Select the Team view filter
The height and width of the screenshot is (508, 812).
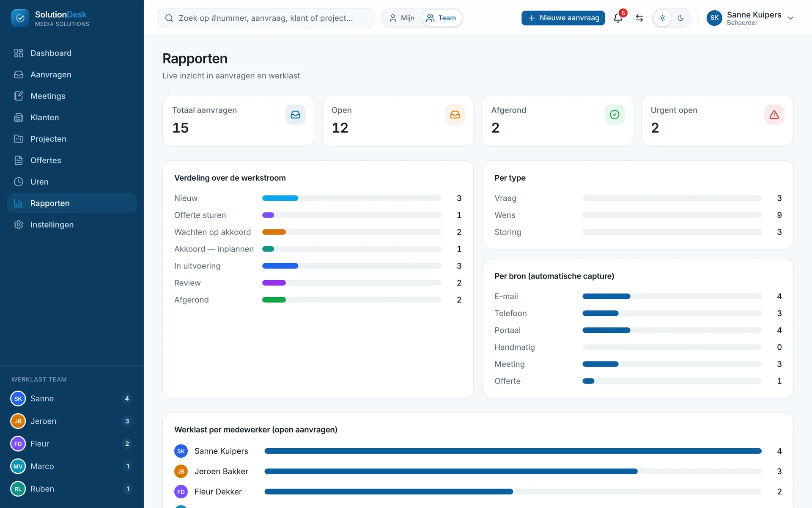pyautogui.click(x=442, y=18)
